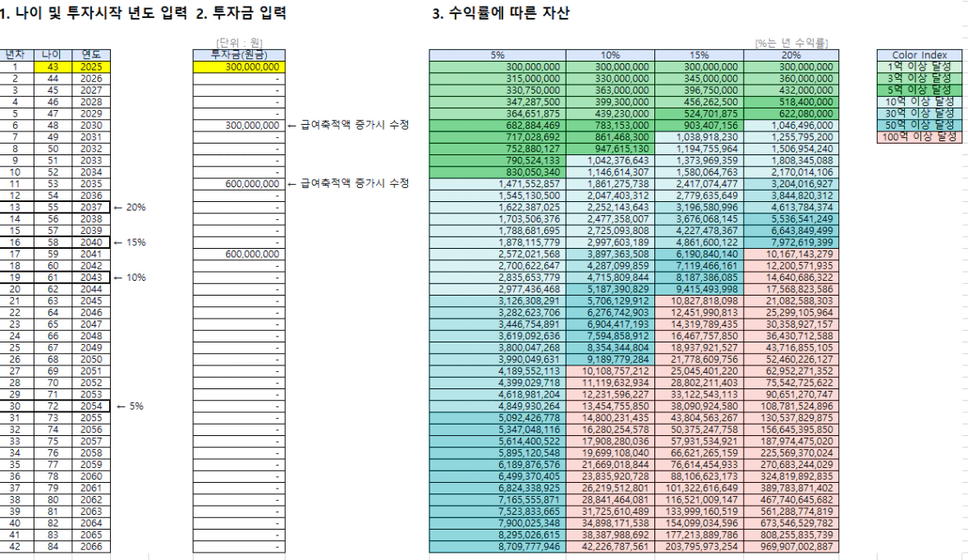Select the 30억 이상 달성 legend entry
968x560 pixels.
pos(920,113)
